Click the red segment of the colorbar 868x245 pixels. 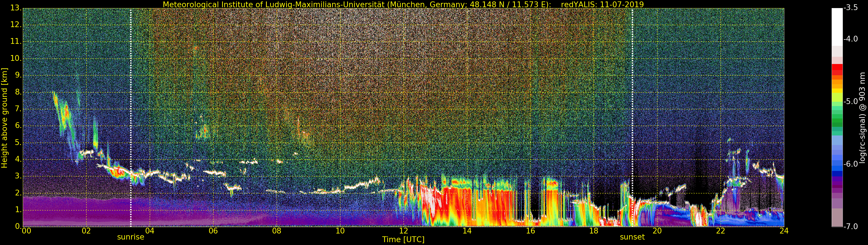tap(837, 67)
